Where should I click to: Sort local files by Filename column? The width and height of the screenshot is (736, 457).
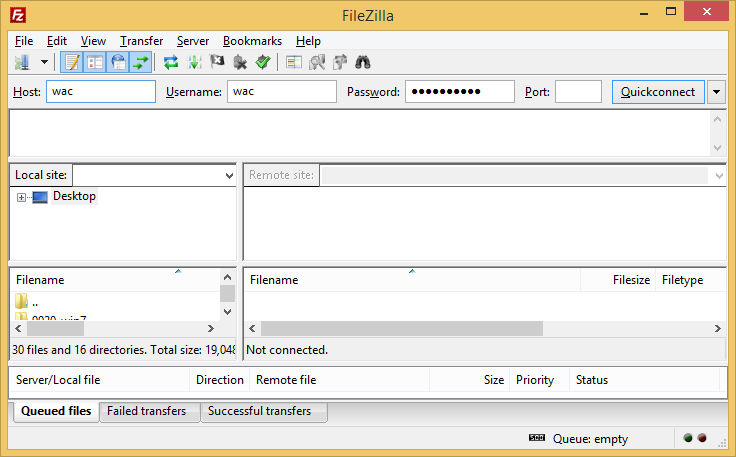[x=115, y=280]
